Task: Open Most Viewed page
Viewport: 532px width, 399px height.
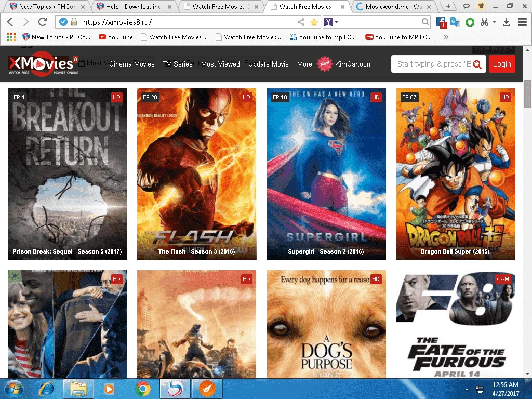Action: click(x=220, y=64)
